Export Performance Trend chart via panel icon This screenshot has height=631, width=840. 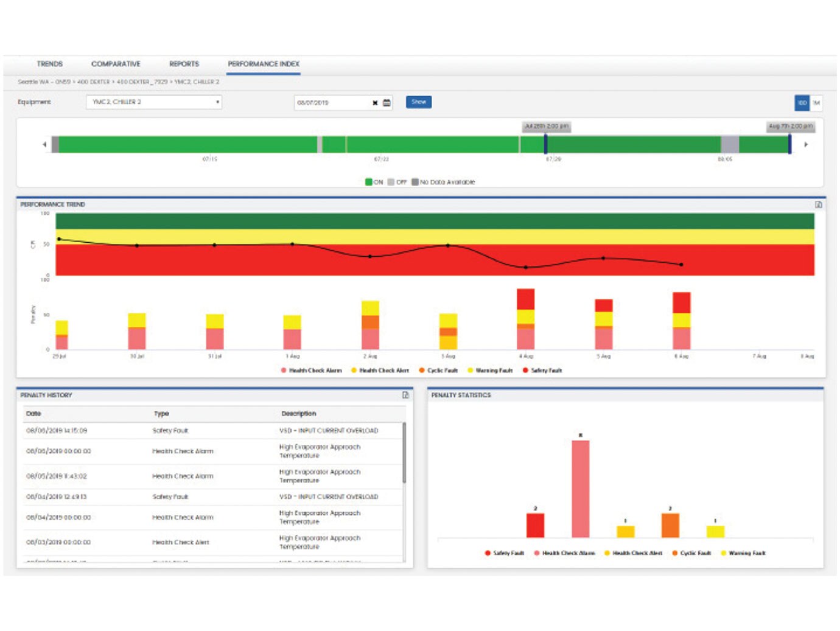click(818, 205)
